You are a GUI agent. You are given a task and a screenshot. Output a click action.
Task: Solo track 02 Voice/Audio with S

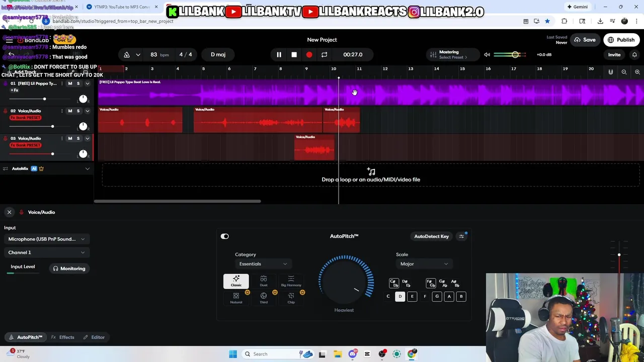point(78,111)
